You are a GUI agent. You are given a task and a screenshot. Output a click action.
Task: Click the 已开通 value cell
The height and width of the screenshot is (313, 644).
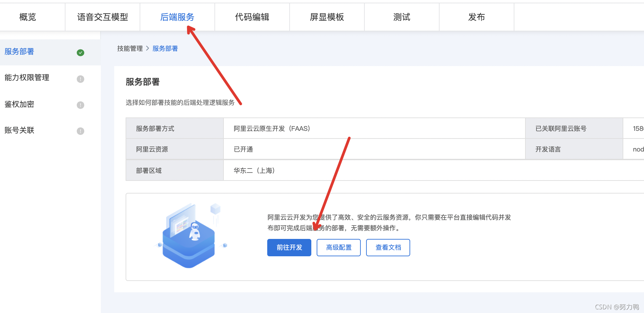[374, 149]
